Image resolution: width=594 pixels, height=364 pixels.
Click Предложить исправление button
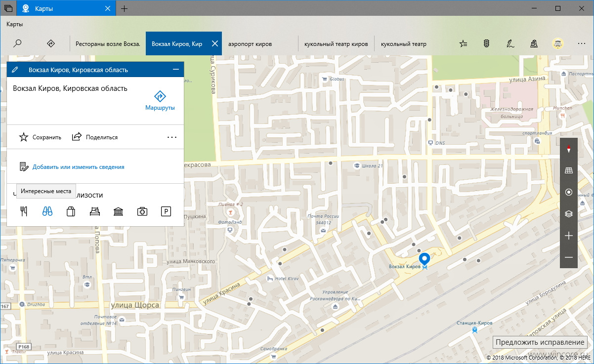[540, 342]
